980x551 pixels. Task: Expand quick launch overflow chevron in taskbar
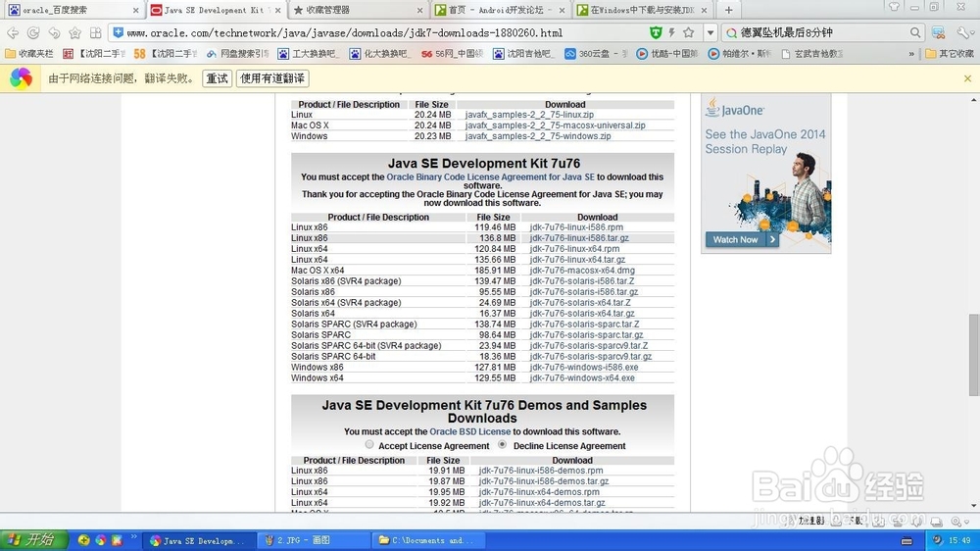[133, 536]
